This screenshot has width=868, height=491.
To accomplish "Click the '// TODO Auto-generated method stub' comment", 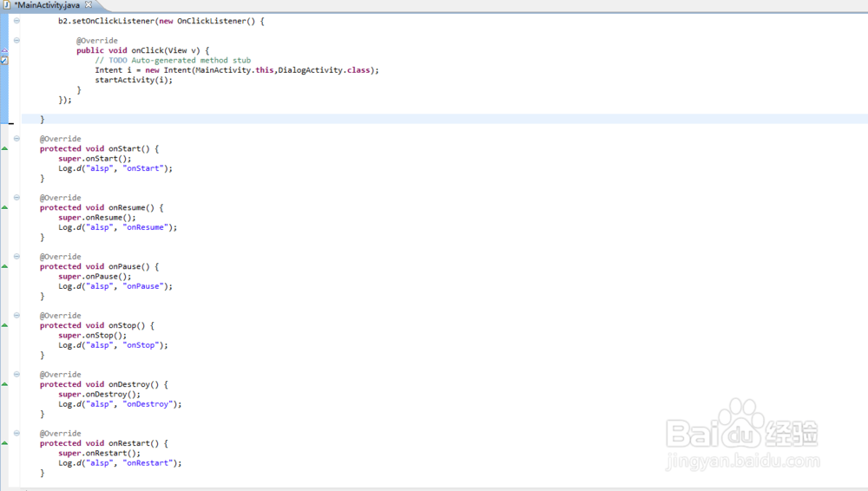I will pyautogui.click(x=173, y=61).
